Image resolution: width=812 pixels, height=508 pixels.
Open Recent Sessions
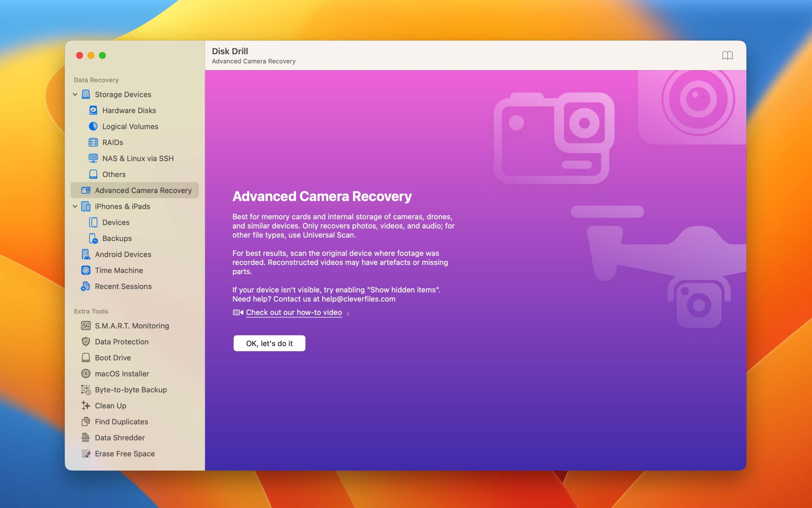pyautogui.click(x=134, y=286)
